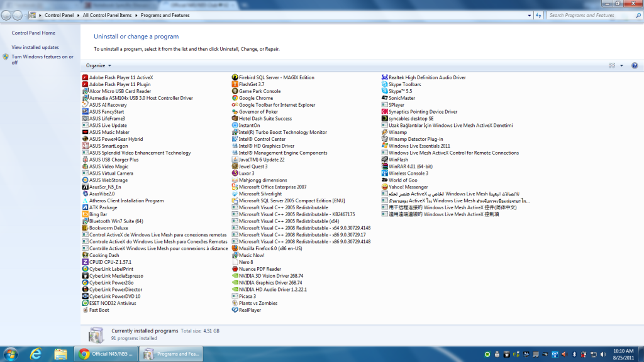Open the help icon in the toolbar
This screenshot has height=362, width=644.
pos(635,65)
